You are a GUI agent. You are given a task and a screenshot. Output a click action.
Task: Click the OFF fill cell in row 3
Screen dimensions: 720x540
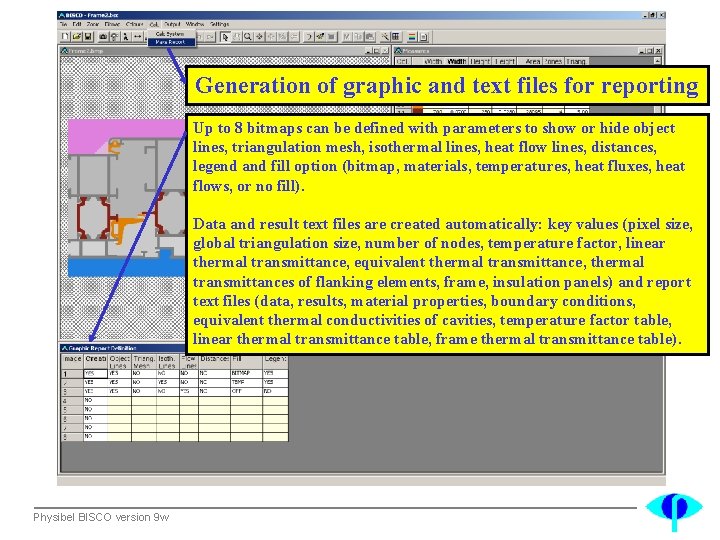click(247, 391)
